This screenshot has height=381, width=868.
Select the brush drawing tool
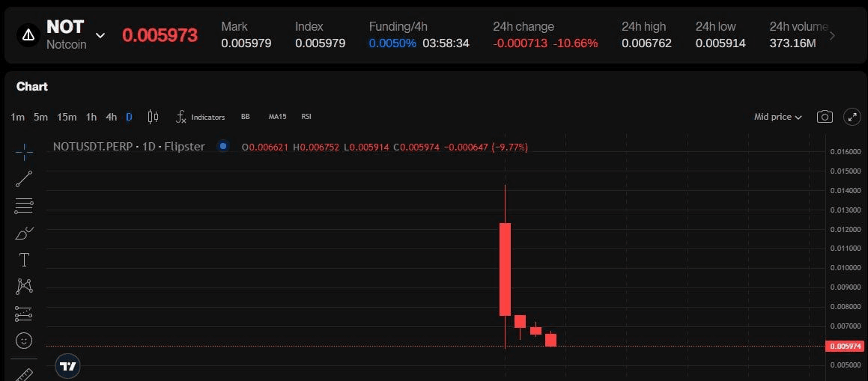24,233
